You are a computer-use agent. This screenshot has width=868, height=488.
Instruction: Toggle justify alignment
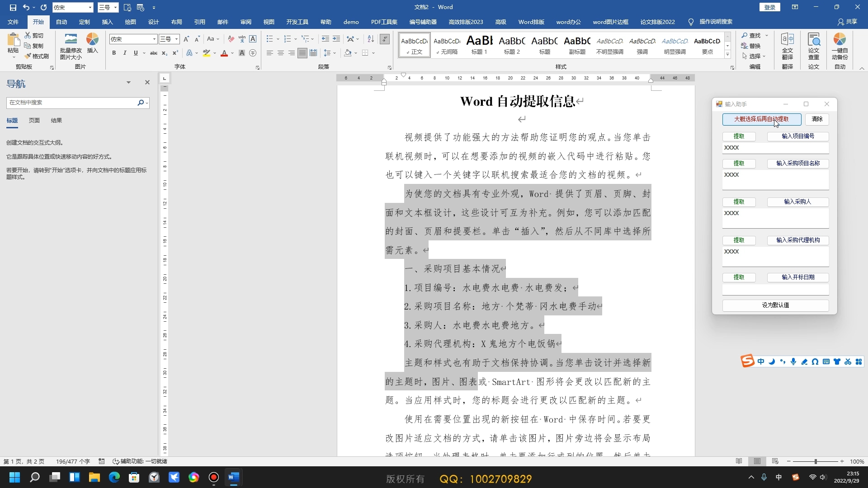[302, 53]
